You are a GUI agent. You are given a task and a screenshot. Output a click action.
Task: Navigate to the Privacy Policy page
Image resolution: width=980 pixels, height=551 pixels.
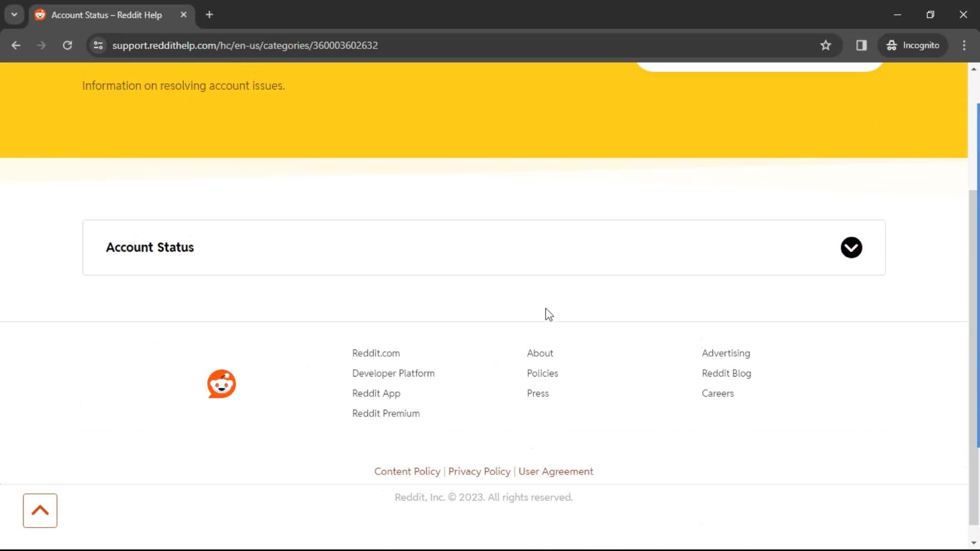[479, 471]
